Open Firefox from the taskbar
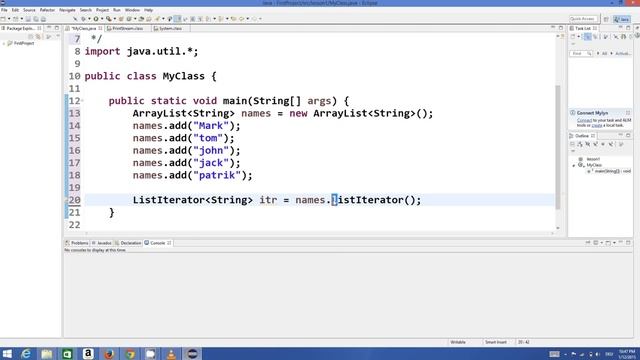640x360 pixels. coord(109,353)
